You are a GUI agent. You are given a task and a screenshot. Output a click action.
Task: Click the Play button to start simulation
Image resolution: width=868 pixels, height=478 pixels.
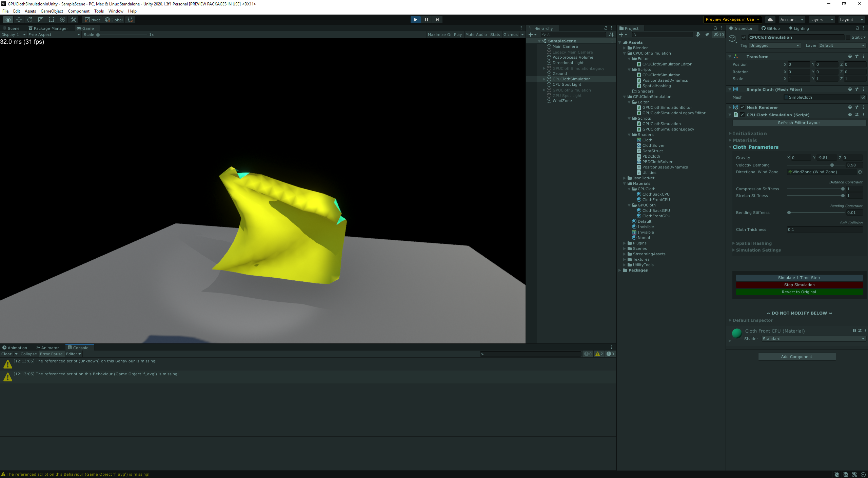pos(415,19)
